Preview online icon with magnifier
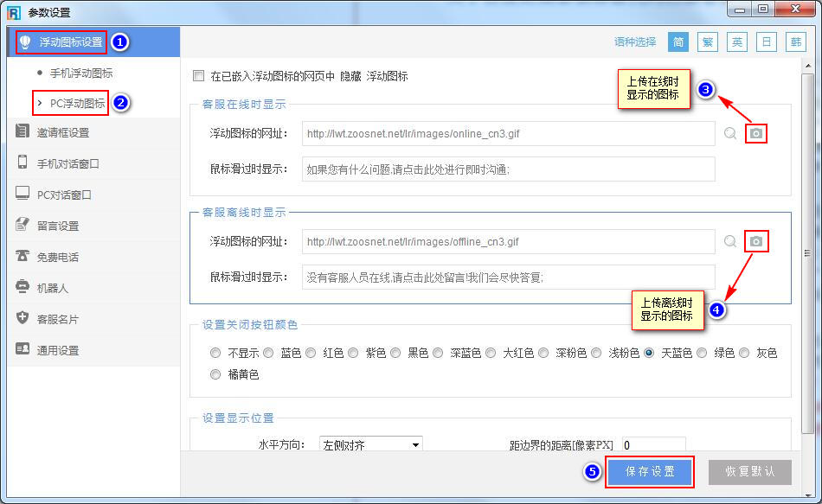Image resolution: width=822 pixels, height=504 pixels. 730,134
